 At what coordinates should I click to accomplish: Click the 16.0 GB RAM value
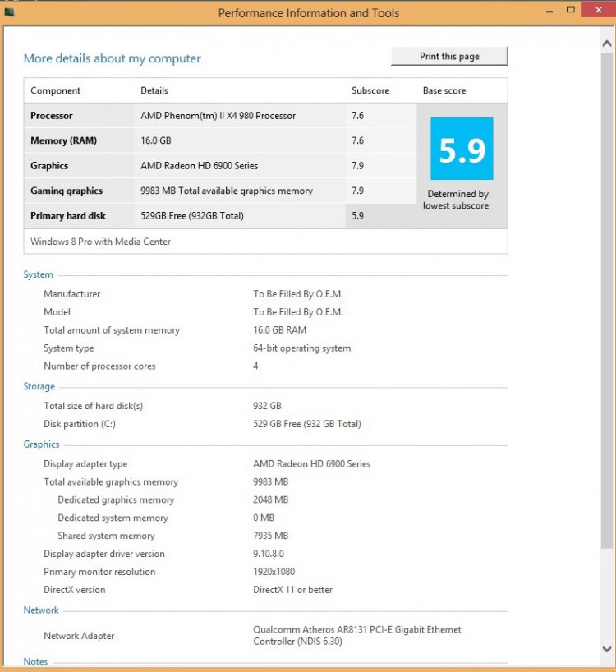click(280, 330)
